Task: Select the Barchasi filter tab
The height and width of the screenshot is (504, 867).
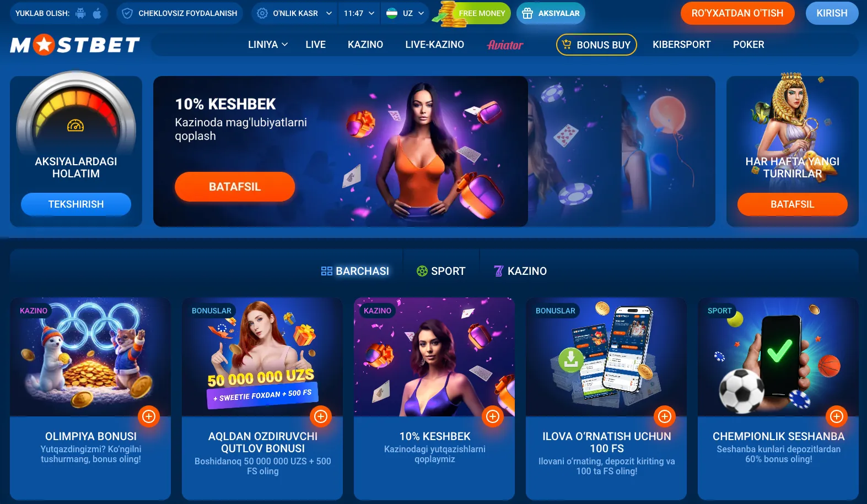Action: click(x=355, y=271)
